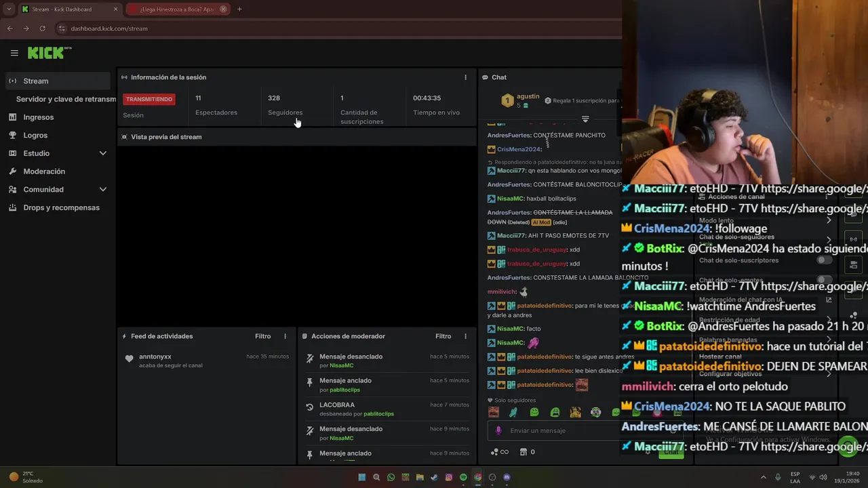Click mmilivich username in chat
The image size is (868, 488).
501,292
